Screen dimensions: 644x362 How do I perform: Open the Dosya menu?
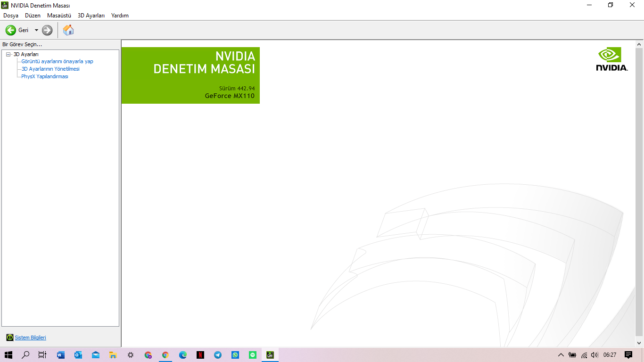click(11, 16)
